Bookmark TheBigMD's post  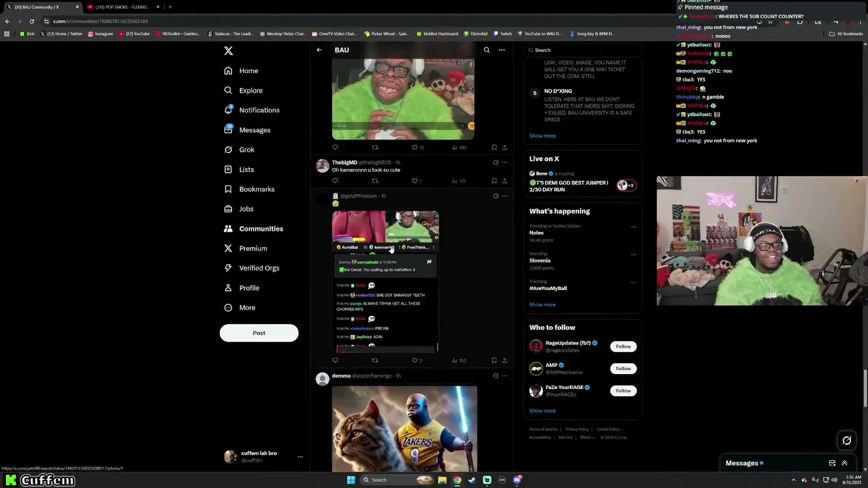pyautogui.click(x=494, y=181)
